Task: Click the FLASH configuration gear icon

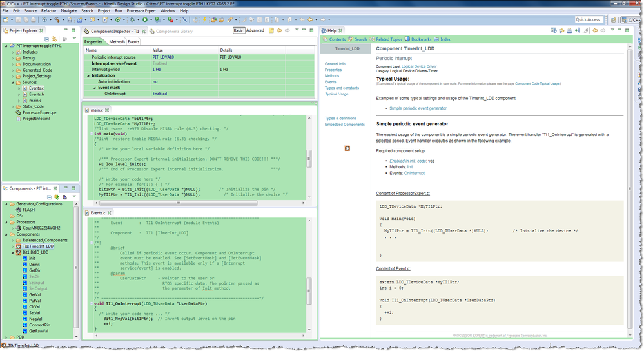Action: (19, 210)
